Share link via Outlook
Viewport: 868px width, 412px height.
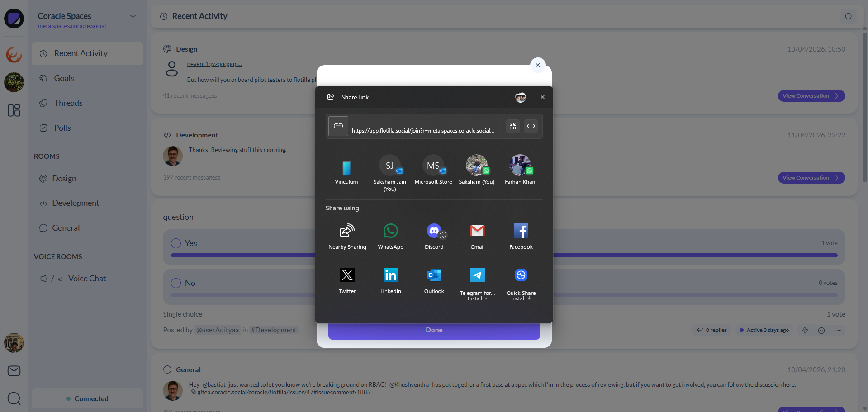click(x=434, y=281)
